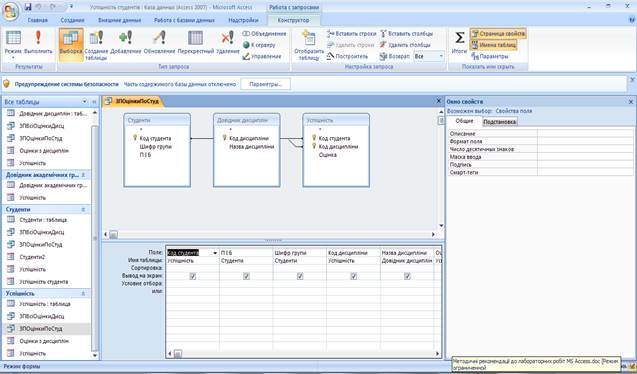
Task: Click the Описание property value field
Action: pos(585,133)
